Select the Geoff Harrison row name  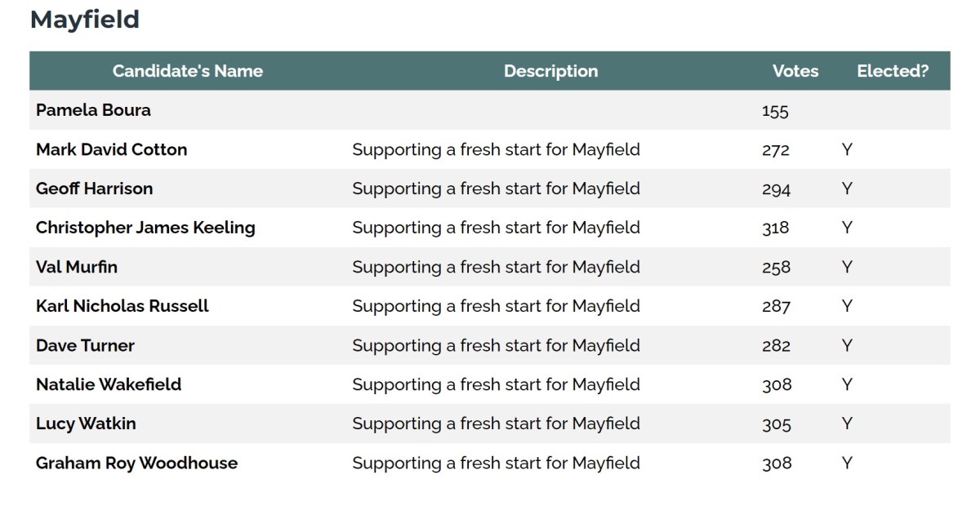[x=94, y=188]
